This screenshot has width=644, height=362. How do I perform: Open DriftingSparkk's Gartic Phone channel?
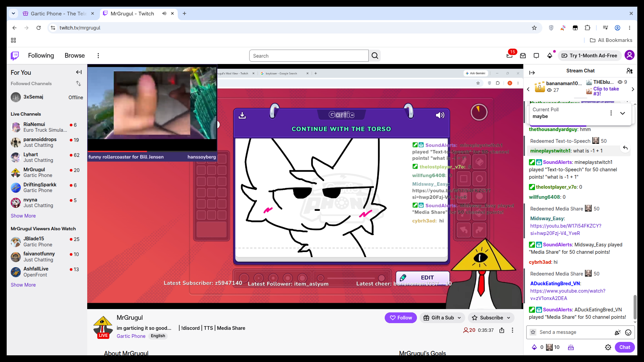(47, 187)
